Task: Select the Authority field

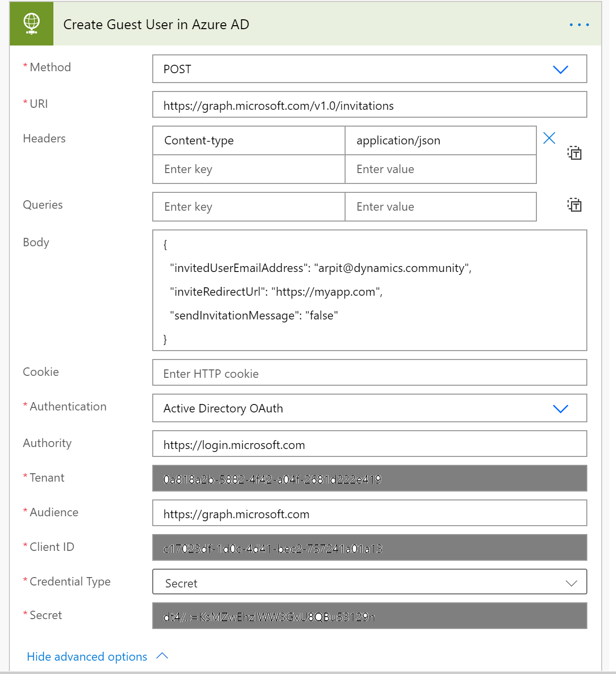Action: point(369,444)
